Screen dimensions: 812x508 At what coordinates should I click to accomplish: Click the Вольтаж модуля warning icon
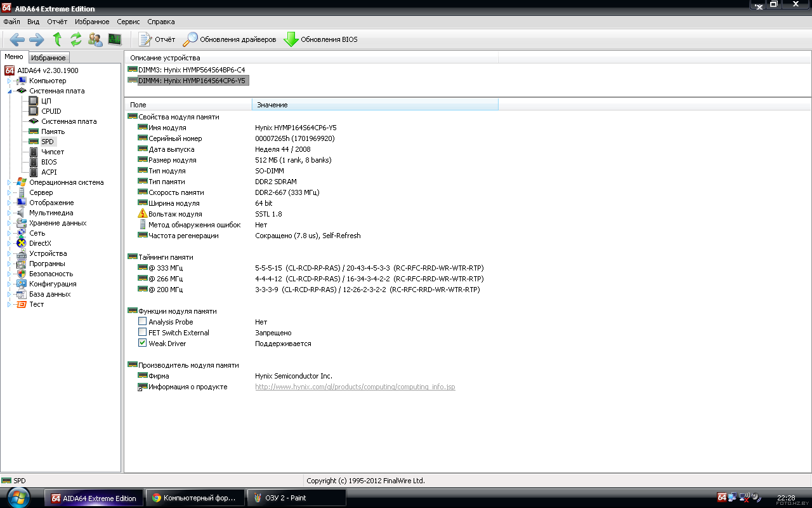(143, 214)
